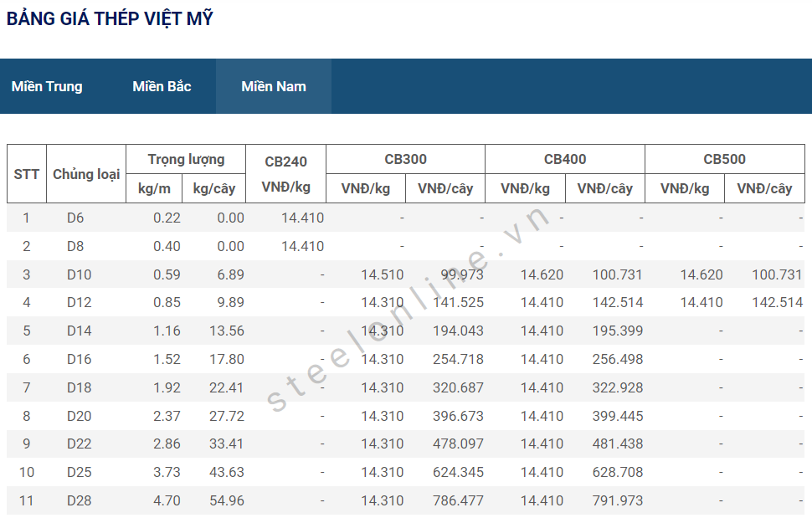Click the 22.41 kg/cây weight for D18
The image size is (812, 523).
click(x=227, y=387)
